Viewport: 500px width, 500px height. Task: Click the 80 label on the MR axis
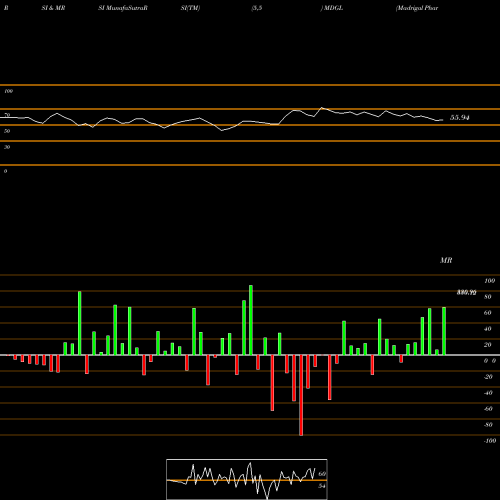(488, 297)
